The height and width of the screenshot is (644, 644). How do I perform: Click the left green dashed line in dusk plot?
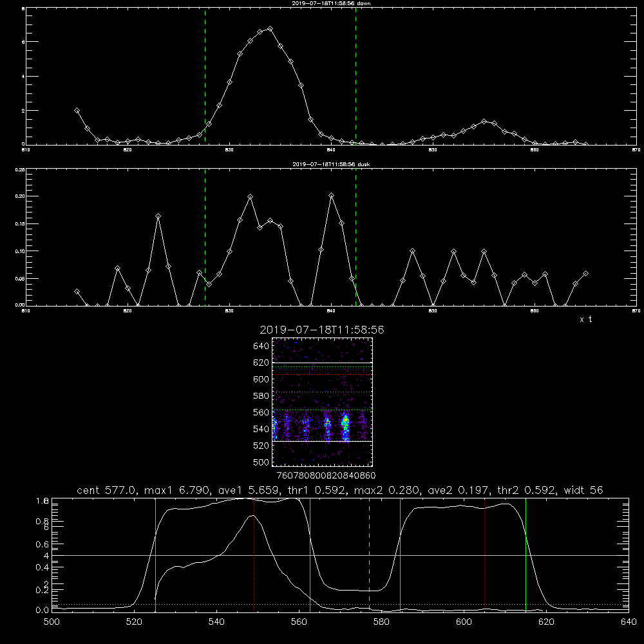[205, 238]
